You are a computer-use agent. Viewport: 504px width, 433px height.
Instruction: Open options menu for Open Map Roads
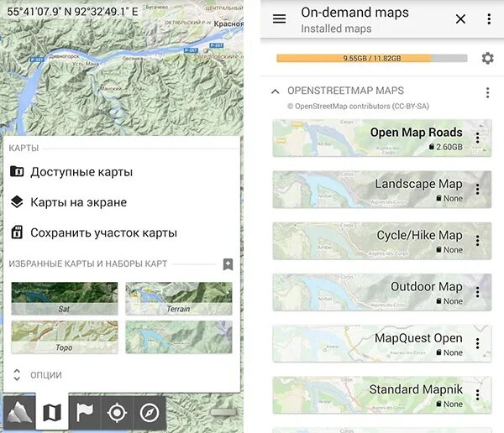(x=478, y=138)
